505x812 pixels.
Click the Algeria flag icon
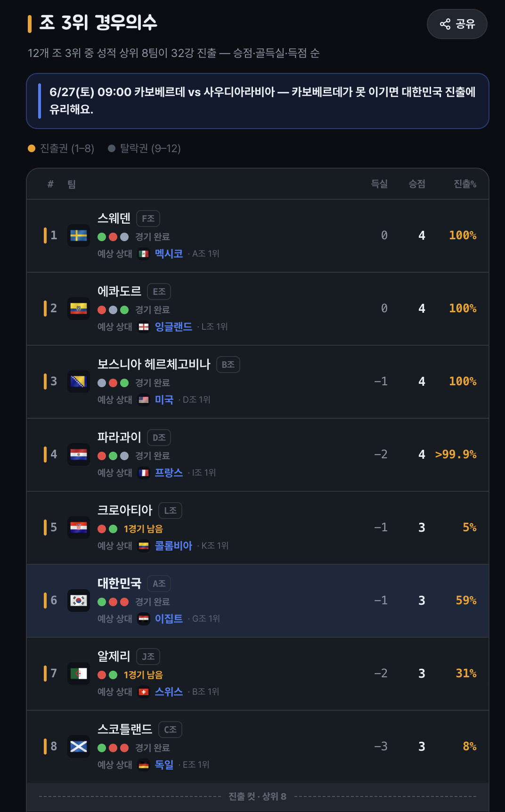coord(79,674)
